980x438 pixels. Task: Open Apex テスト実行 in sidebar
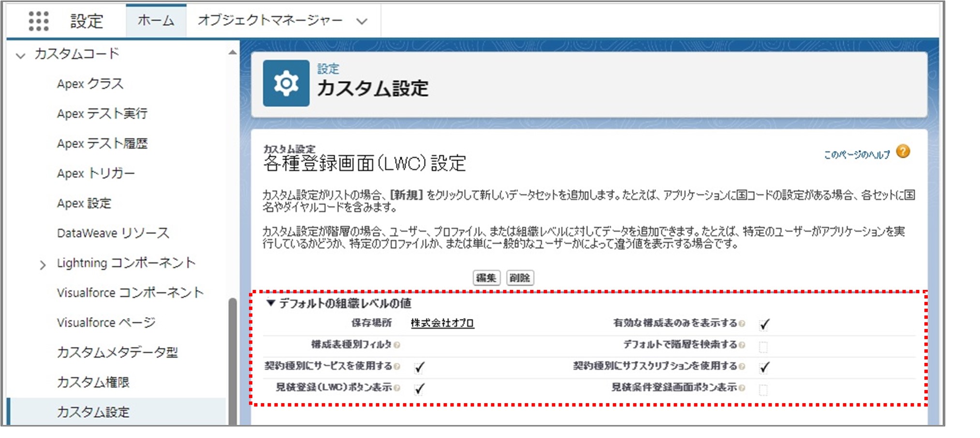tap(102, 113)
